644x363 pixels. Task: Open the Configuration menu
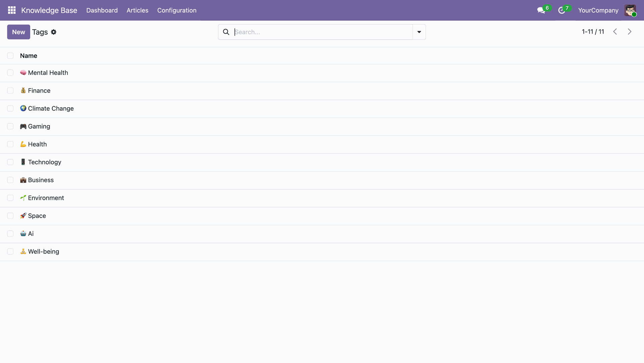click(177, 10)
